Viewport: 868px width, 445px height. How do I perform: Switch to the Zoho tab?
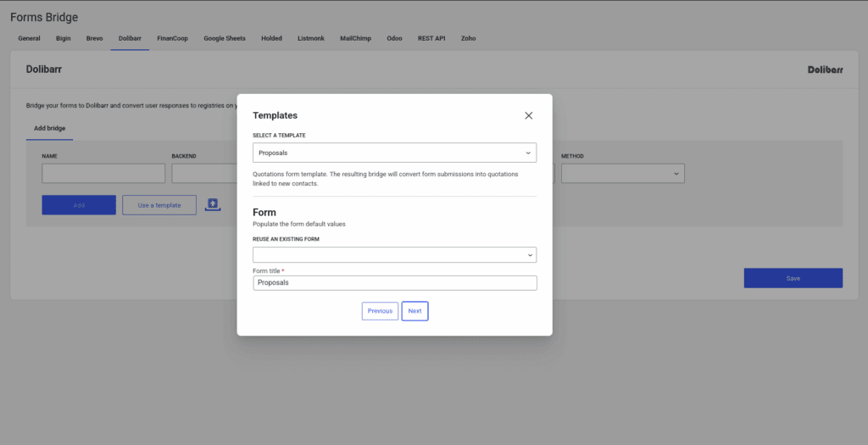[x=468, y=38]
